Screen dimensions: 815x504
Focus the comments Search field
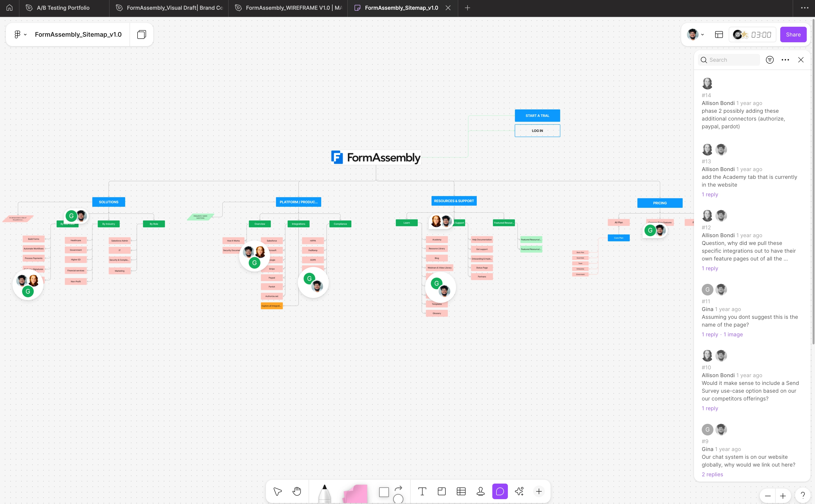click(x=729, y=60)
